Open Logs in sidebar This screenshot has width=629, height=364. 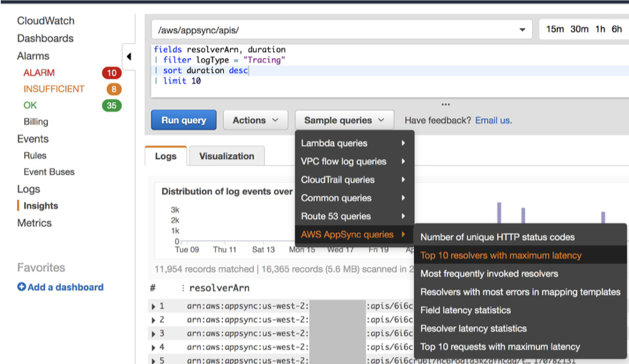point(29,189)
